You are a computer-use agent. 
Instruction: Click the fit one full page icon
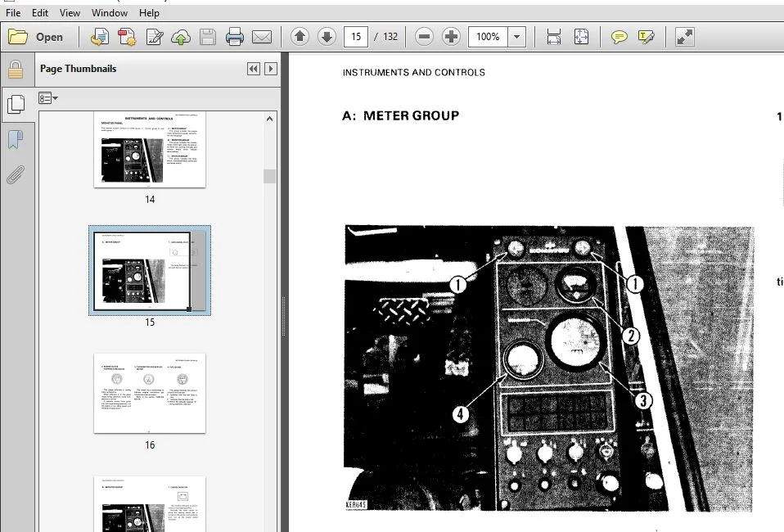click(x=581, y=37)
